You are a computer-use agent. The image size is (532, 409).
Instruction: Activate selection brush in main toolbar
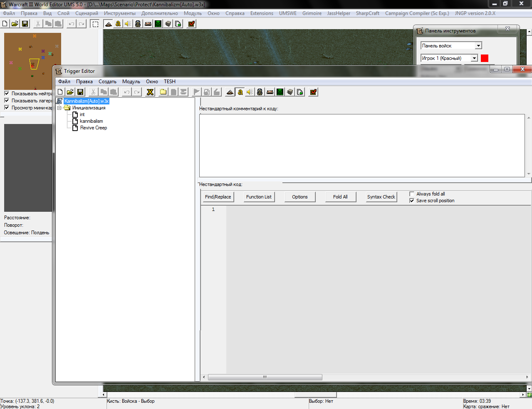coord(95,24)
